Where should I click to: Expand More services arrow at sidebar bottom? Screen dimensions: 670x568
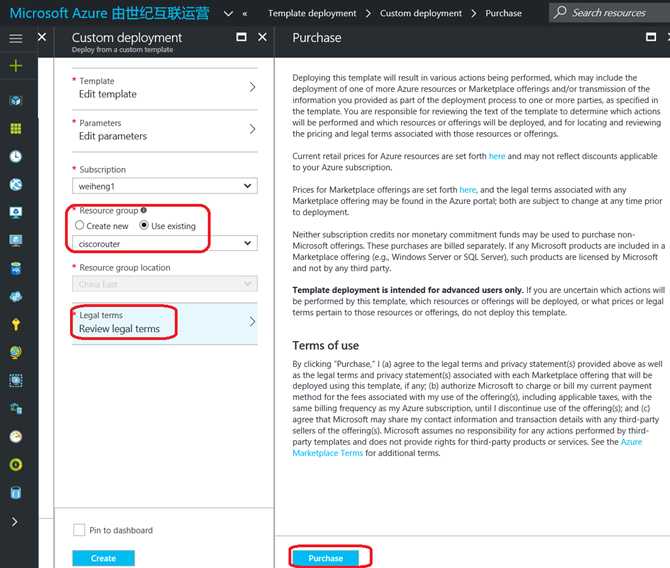15,522
